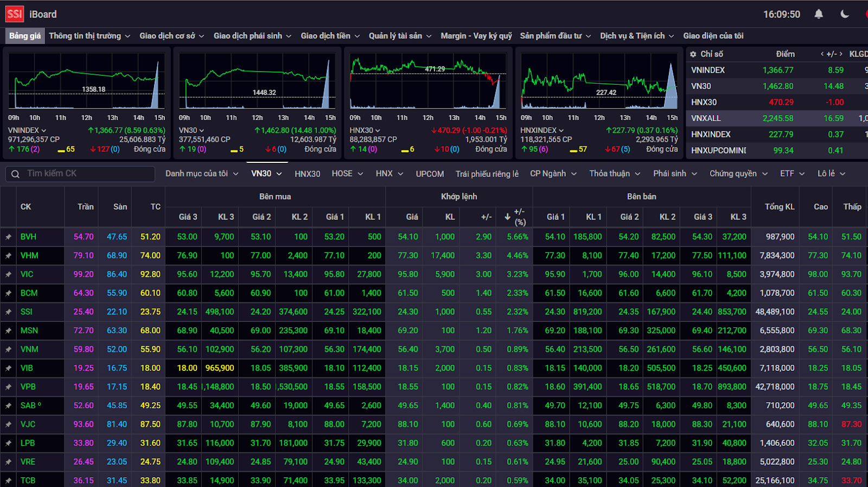Open the Chỉ số settings gear icon

point(693,54)
